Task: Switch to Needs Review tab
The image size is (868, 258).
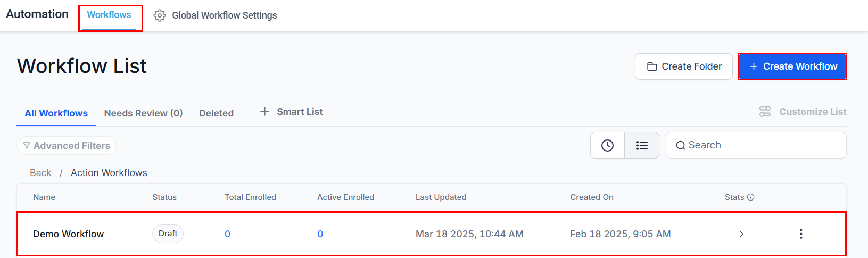Action: [143, 113]
